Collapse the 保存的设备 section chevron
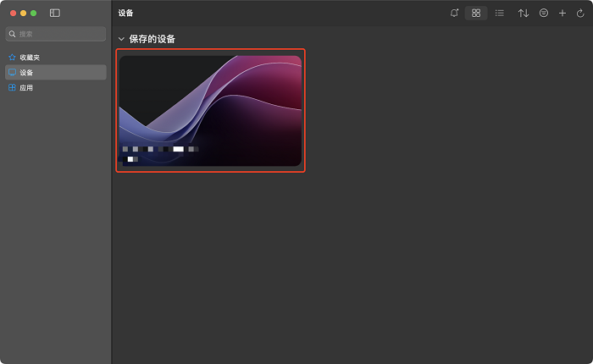The image size is (593, 364). click(121, 39)
